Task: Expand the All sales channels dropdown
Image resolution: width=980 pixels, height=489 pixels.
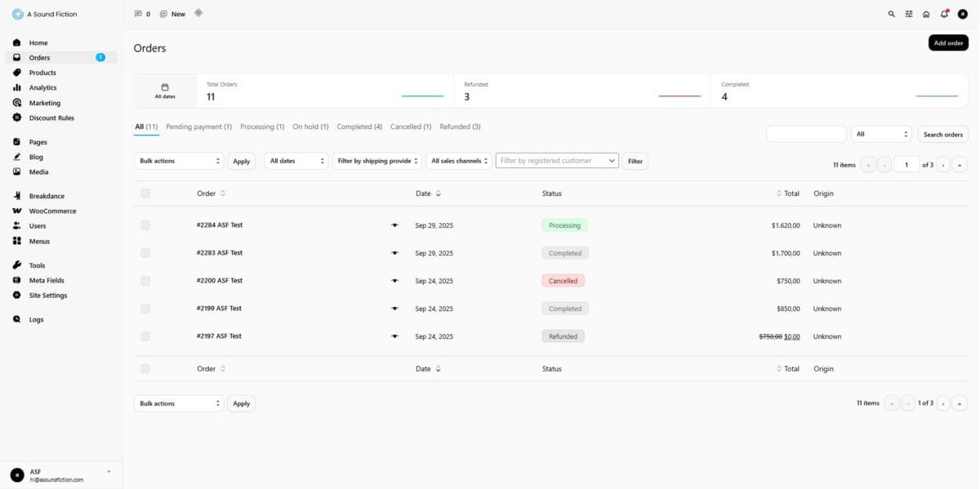Action: point(458,161)
